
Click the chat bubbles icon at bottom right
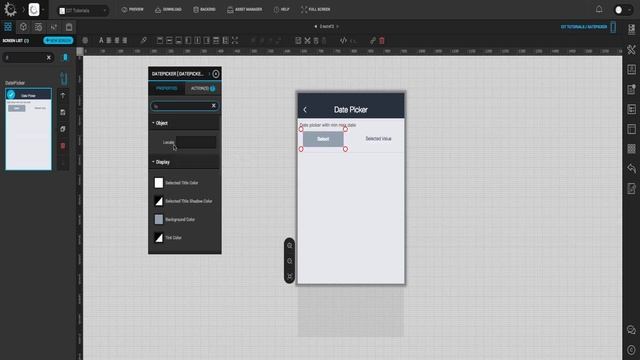tap(631, 330)
